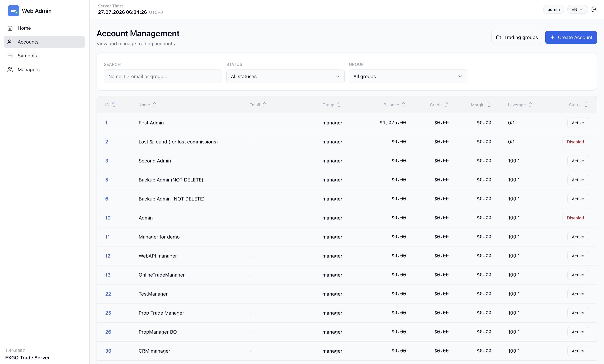
Task: Sort table by Status column arrows
Action: tap(586, 105)
